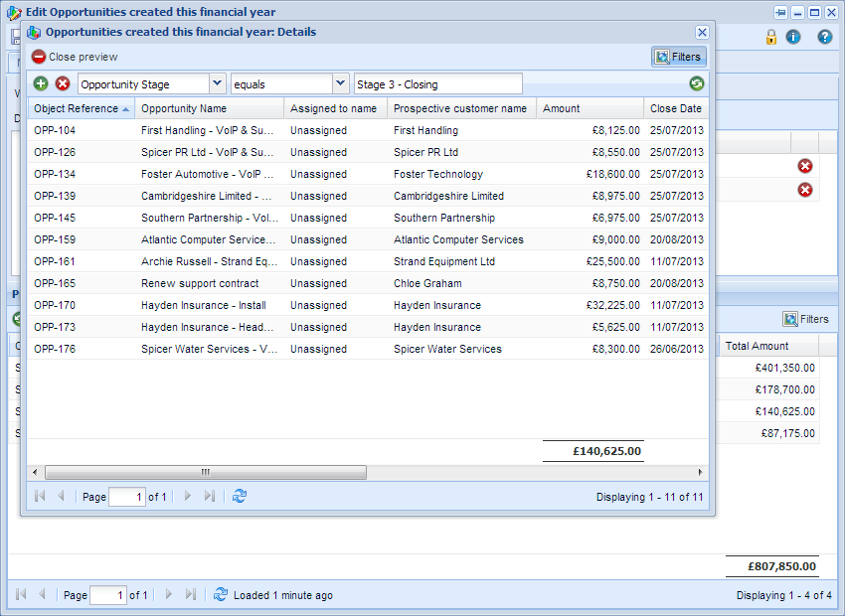Open the help icon in Edit window

[824, 37]
